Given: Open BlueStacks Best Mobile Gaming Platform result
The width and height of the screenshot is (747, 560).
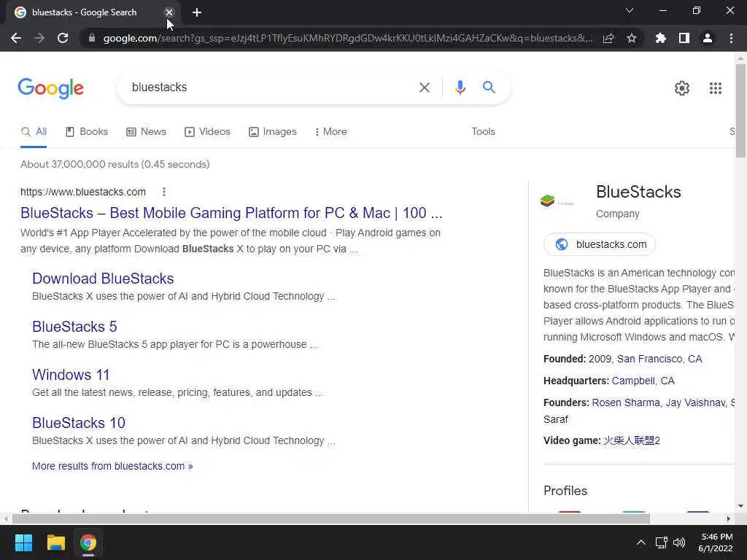Looking at the screenshot, I should [231, 213].
